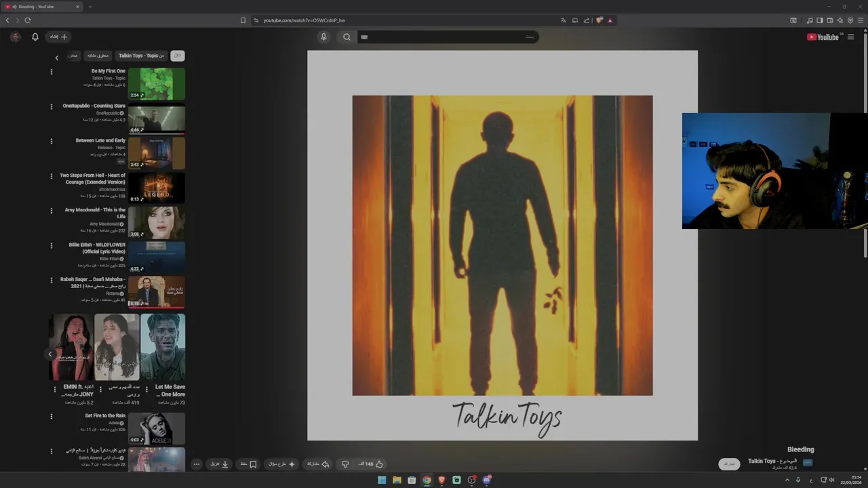
Task: Open Chrome from the taskbar
Action: point(427,480)
